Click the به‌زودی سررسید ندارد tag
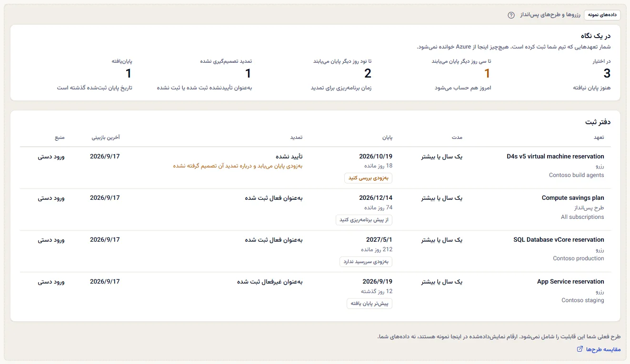 (x=366, y=262)
